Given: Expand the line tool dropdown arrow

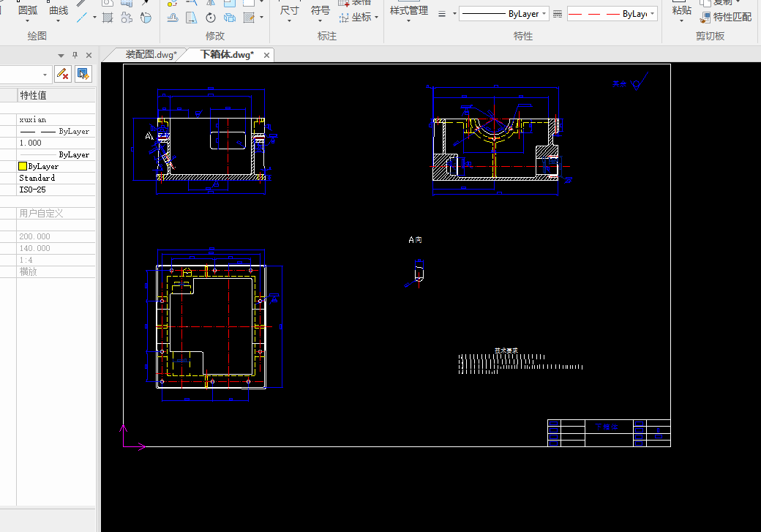Looking at the screenshot, I should point(94,18).
